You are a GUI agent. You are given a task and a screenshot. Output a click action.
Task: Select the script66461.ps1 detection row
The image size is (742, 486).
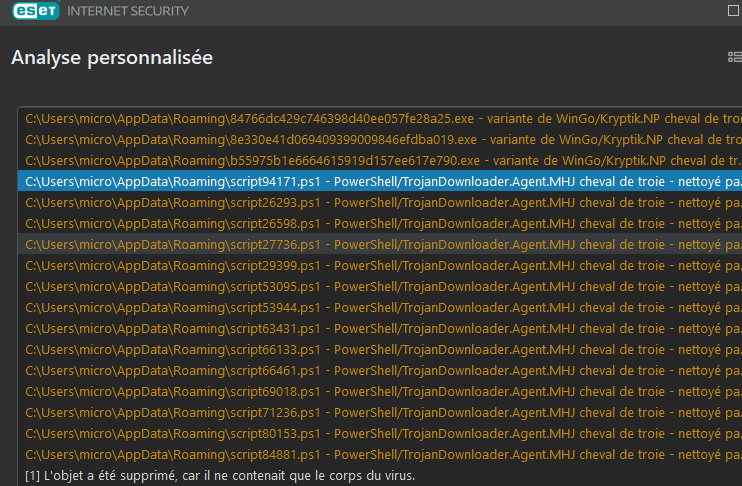(x=380, y=371)
